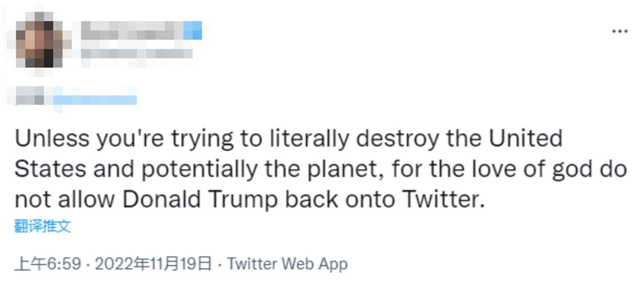The image size is (644, 288).
Task: Click 翻译推文 to translate the tweet
Action: pos(42,226)
